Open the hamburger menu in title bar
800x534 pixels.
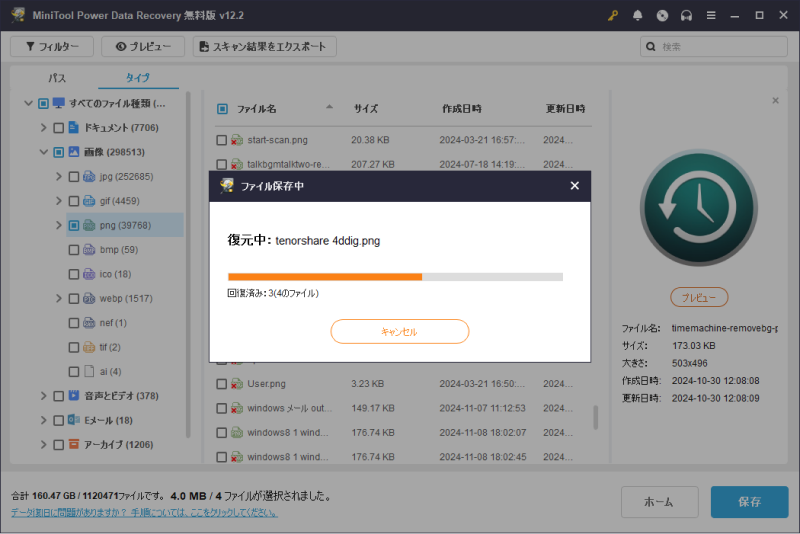coord(712,16)
